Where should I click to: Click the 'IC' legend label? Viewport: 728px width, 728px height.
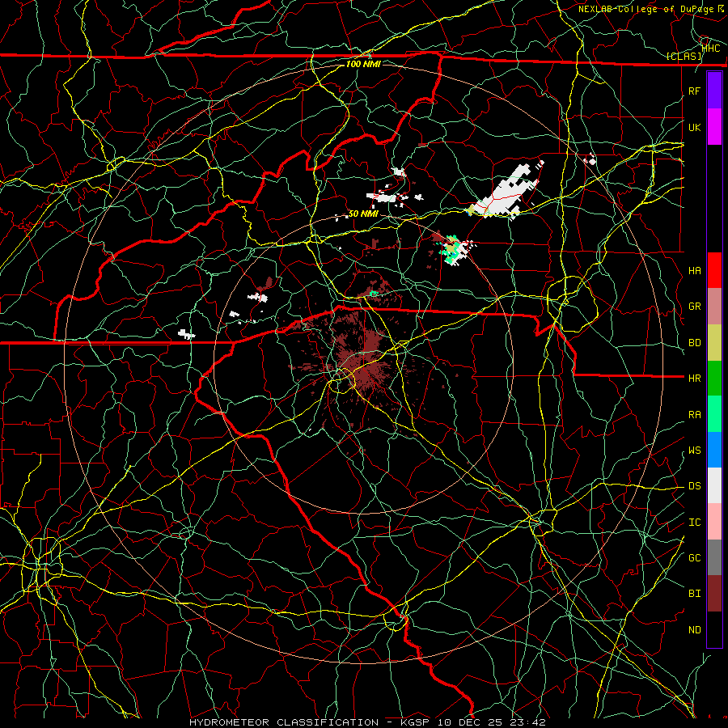point(695,522)
